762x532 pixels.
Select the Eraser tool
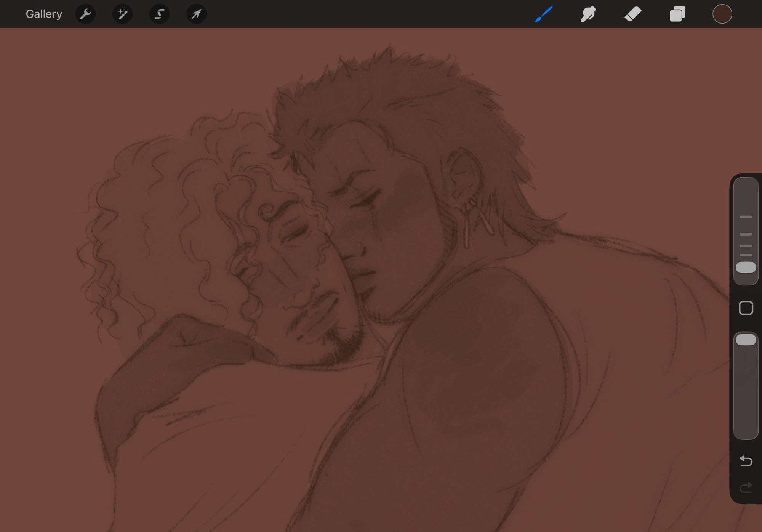633,14
